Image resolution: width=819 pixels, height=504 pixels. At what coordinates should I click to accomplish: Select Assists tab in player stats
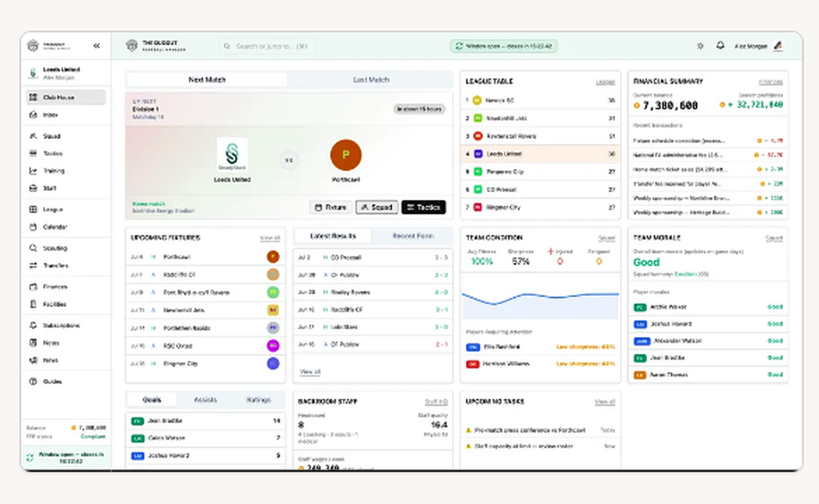pyautogui.click(x=205, y=400)
